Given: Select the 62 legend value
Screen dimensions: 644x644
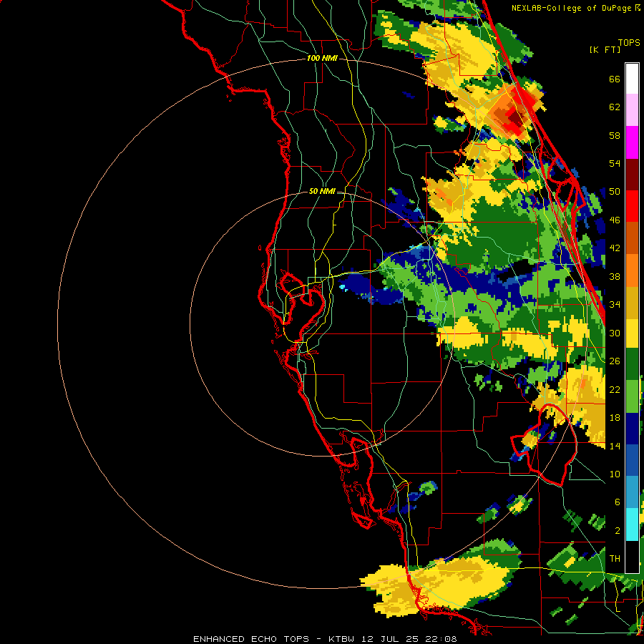Looking at the screenshot, I should 615,107.
